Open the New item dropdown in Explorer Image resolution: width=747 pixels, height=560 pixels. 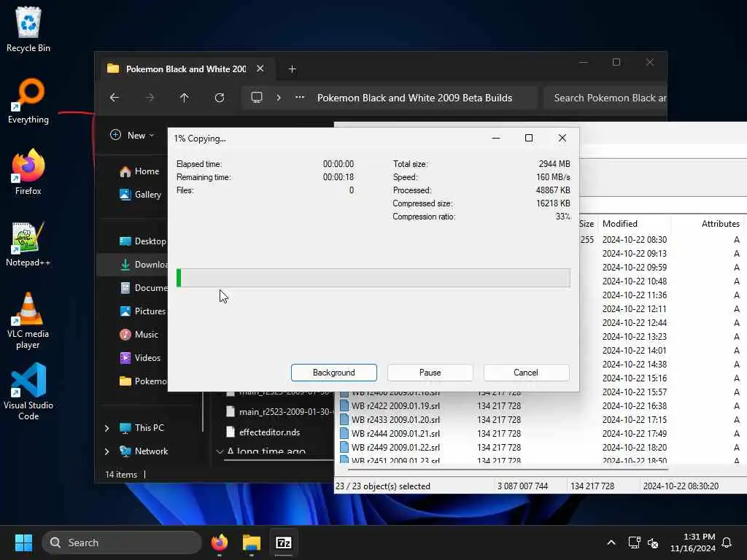132,135
